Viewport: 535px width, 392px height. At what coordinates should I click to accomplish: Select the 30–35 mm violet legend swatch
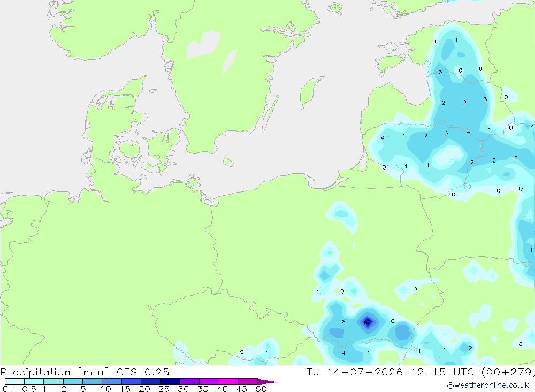(190, 381)
